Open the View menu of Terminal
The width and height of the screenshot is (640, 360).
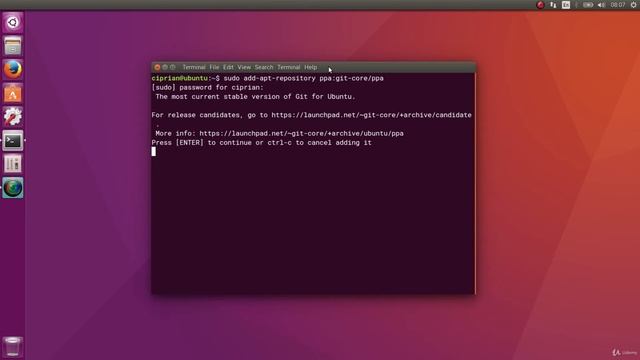(244, 67)
